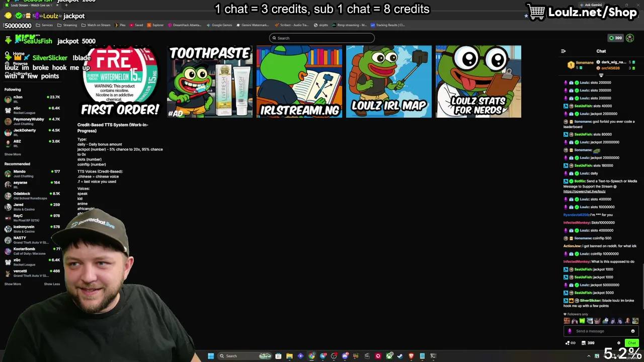
Task: Open the Plex bookmark
Action: pos(120,25)
